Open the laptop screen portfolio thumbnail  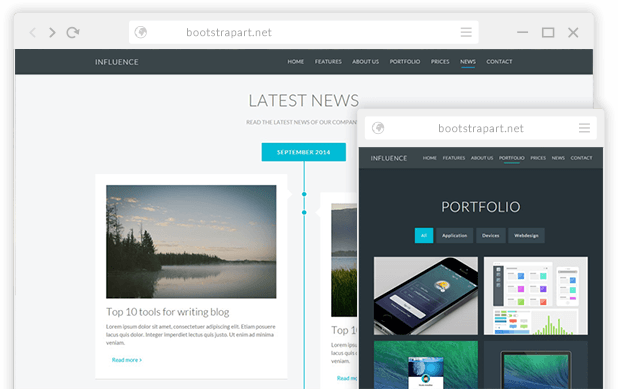tap(536, 365)
